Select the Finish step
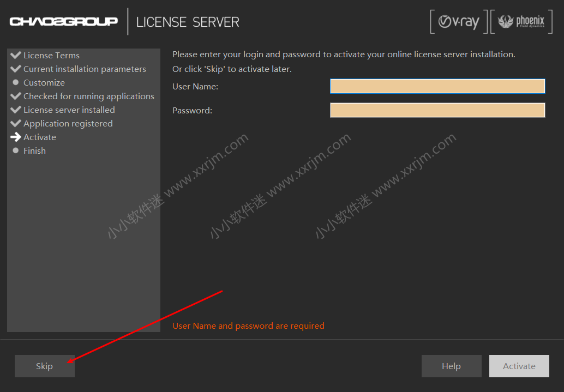Viewport: 564px width, 392px height. click(x=34, y=151)
